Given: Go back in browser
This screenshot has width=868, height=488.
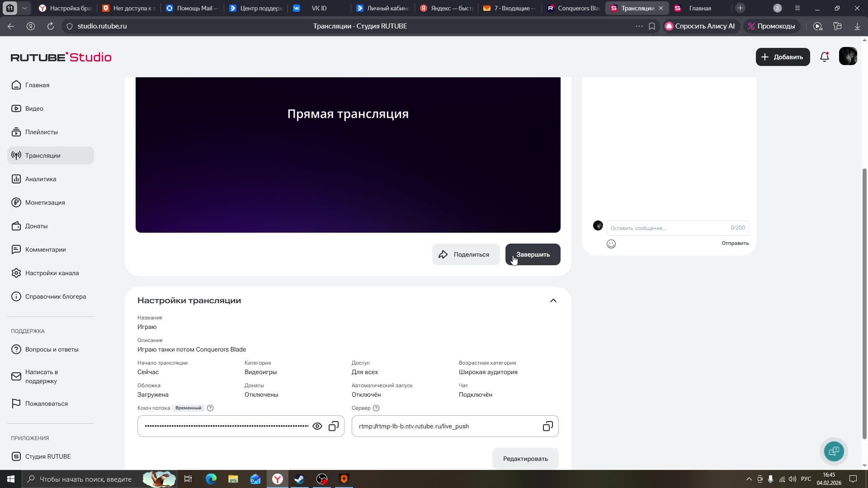Looking at the screenshot, I should [11, 26].
